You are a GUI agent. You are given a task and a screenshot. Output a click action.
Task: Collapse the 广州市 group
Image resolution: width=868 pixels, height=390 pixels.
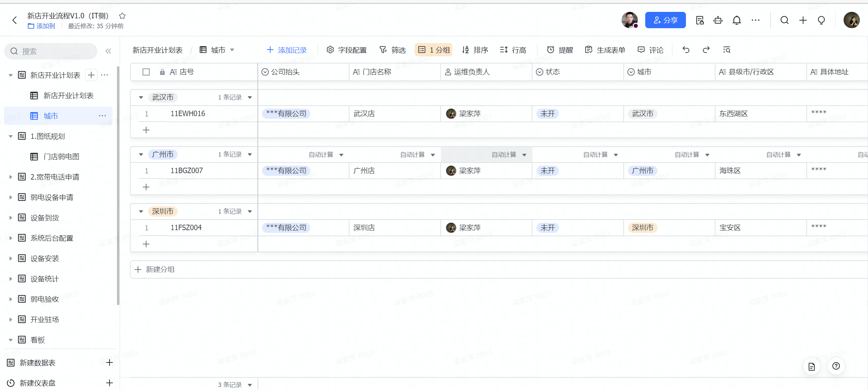tap(141, 154)
